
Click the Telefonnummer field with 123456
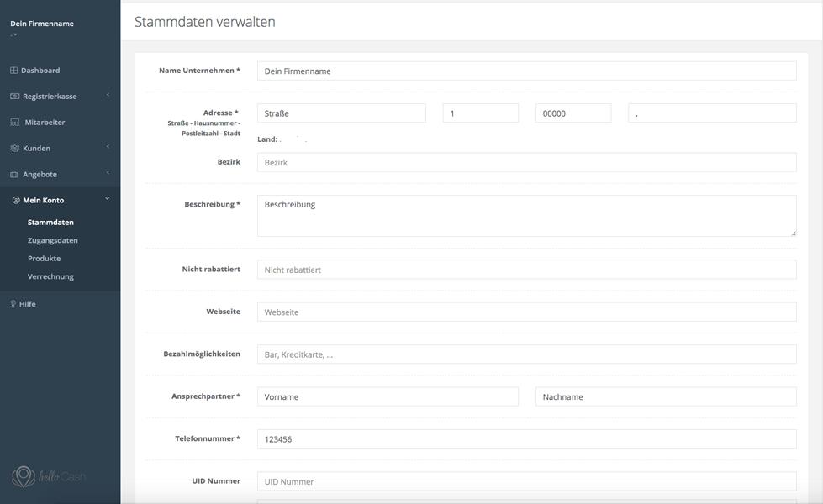click(x=526, y=439)
